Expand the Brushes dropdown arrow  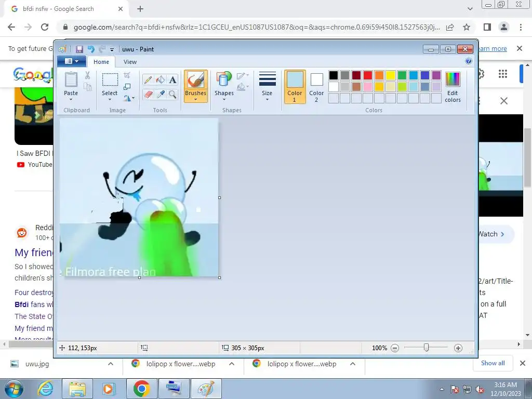(x=196, y=99)
